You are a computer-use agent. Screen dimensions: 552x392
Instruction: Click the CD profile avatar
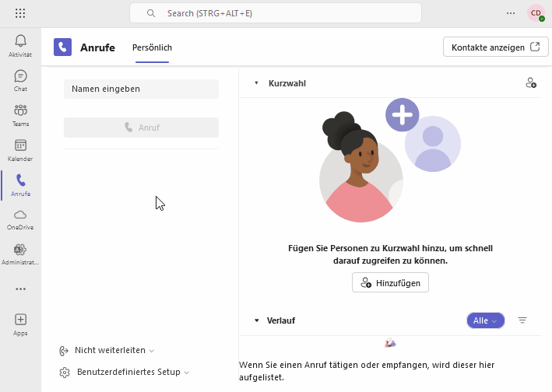(536, 13)
